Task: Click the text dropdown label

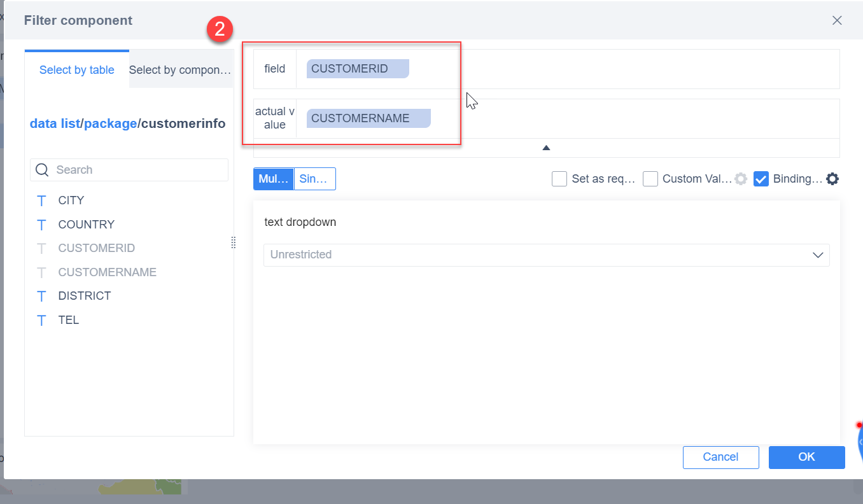Action: [x=300, y=222]
